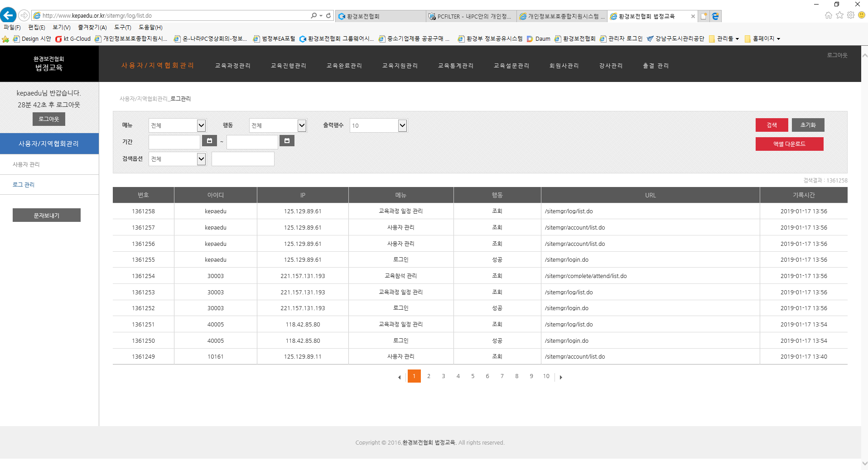The image size is (868, 470).
Task: Open 사용자 관리 in the sidebar
Action: [x=26, y=164]
